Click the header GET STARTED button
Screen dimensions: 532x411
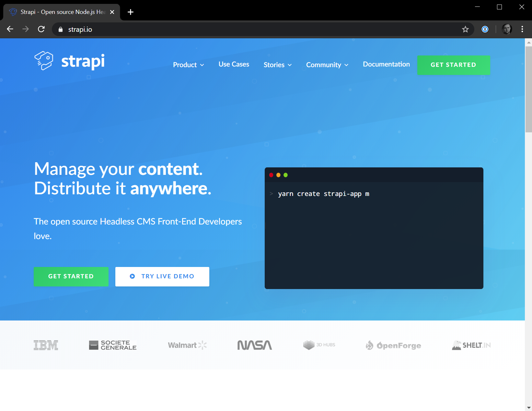454,65
